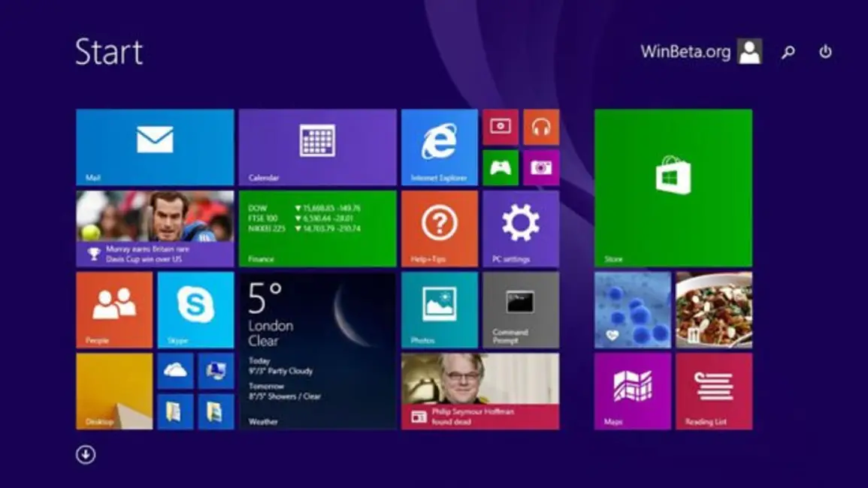This screenshot has width=868, height=488.
Task: Open the Desktop tile
Action: (x=114, y=392)
